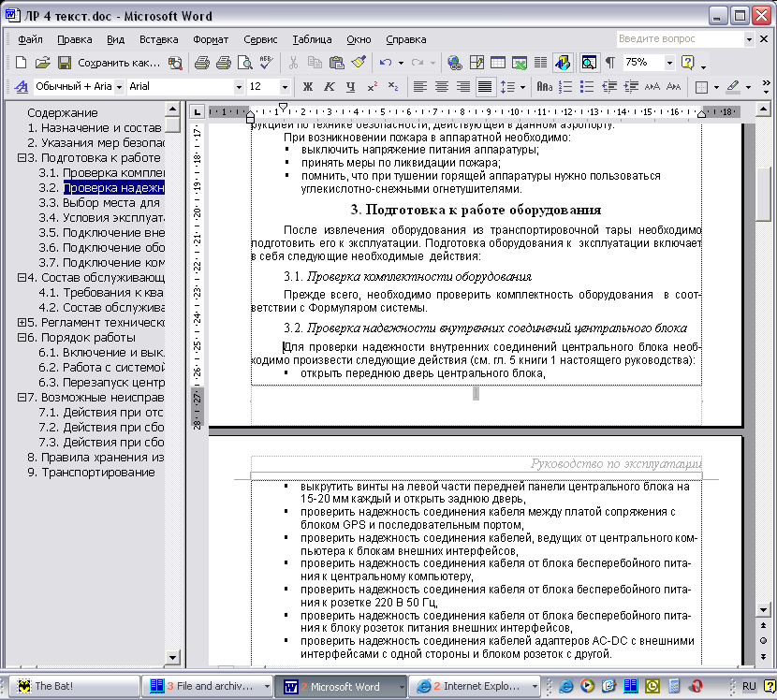Decrease the paragraph indent

(609, 87)
